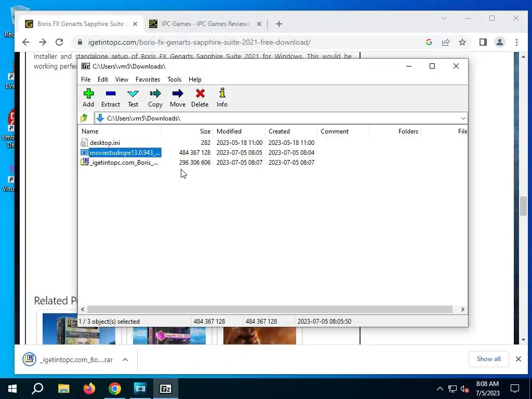532x399 pixels.
Task: Expand the 7-Zip address path dropdown
Action: 463,118
